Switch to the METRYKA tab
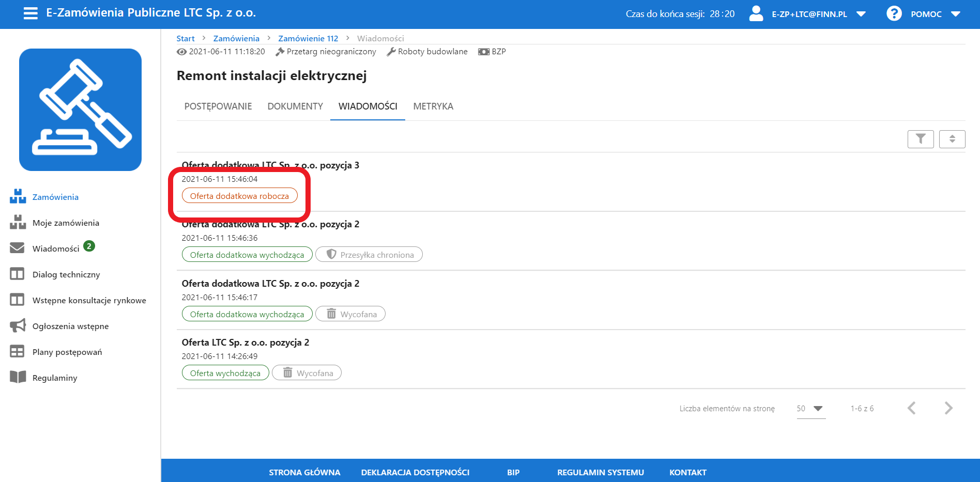The width and height of the screenshot is (980, 482). tap(433, 106)
